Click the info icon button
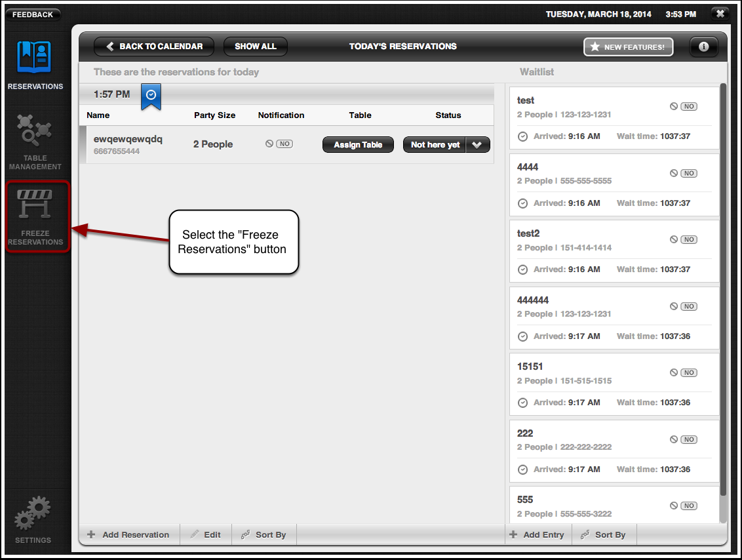This screenshot has width=742, height=560. click(703, 47)
